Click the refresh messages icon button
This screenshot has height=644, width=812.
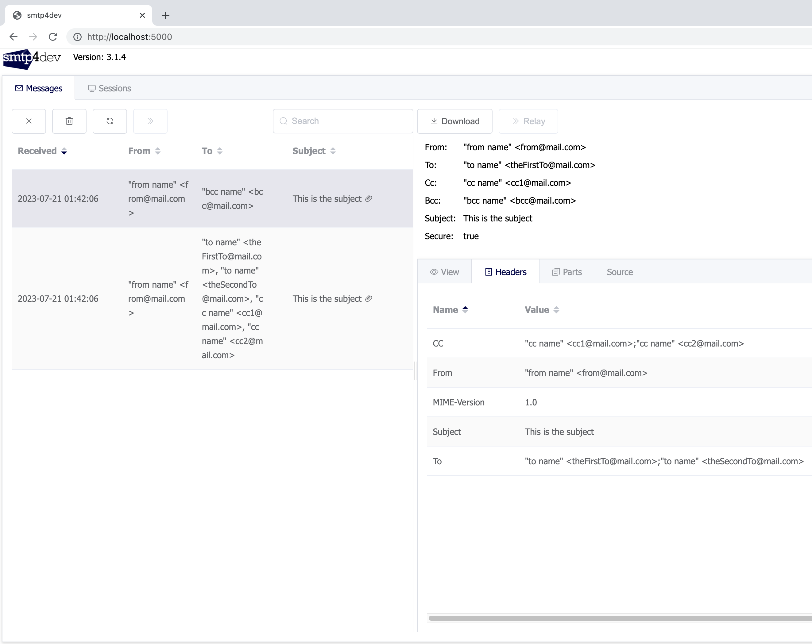point(110,121)
